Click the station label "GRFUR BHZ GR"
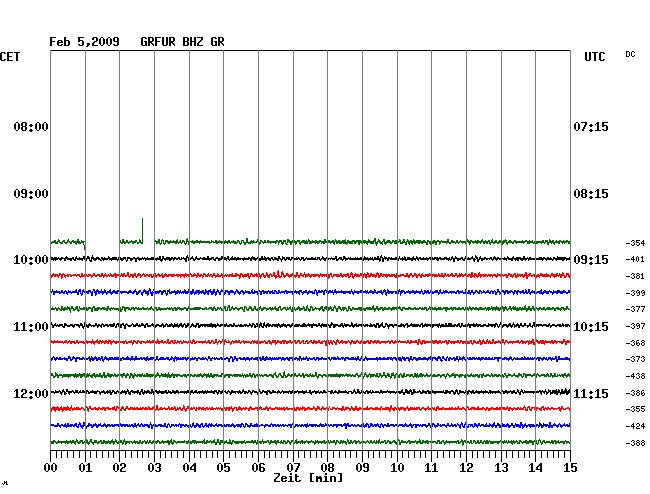 point(182,42)
